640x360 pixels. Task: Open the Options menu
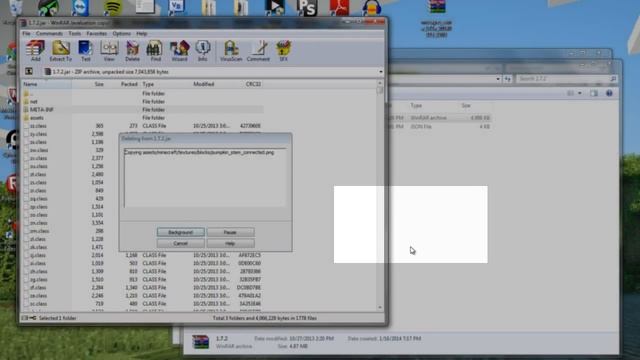122,33
